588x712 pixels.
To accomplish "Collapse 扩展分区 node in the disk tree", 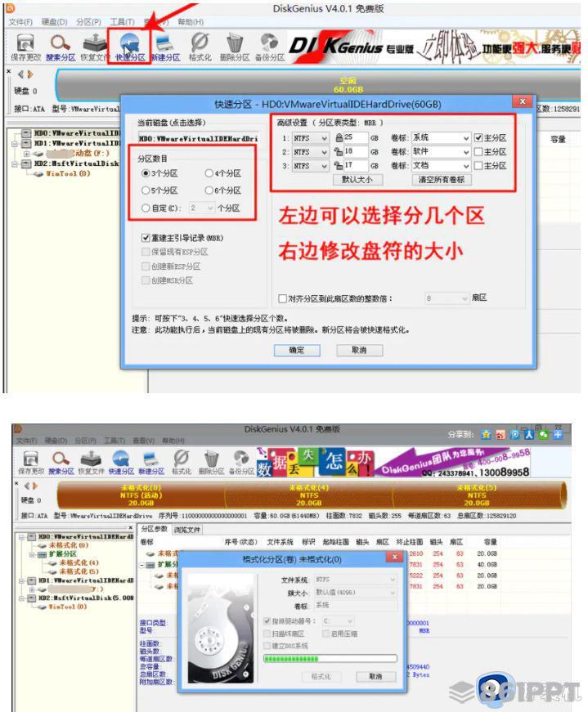I will pyautogui.click(x=32, y=554).
